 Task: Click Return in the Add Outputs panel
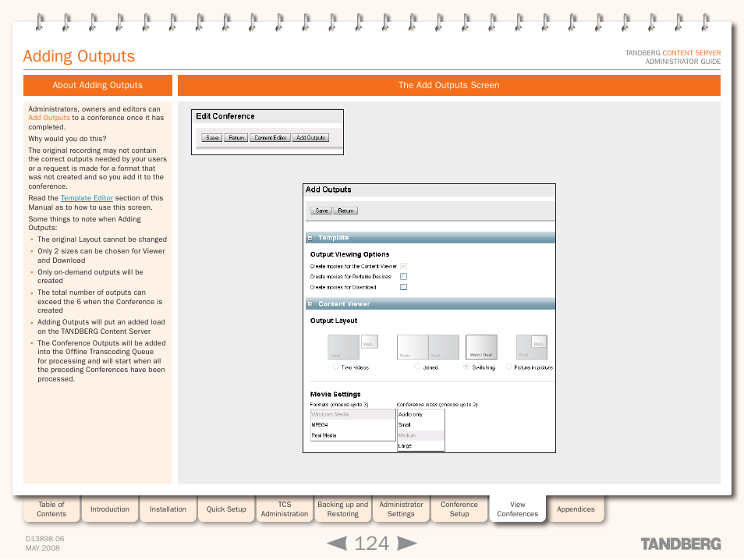point(345,211)
